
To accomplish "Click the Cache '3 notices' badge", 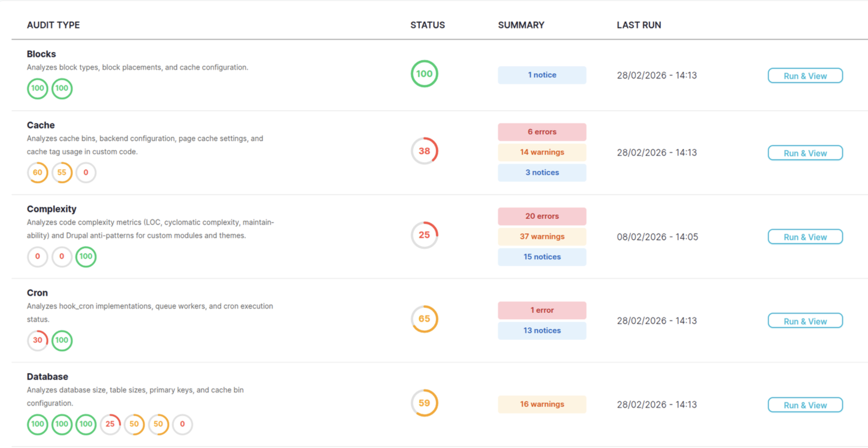I will (542, 172).
